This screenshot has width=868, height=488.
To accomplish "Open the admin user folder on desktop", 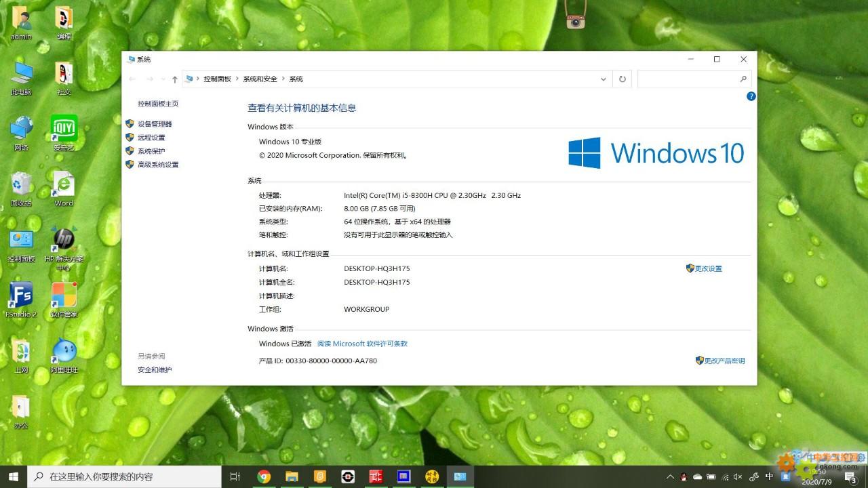I will 21,23.
